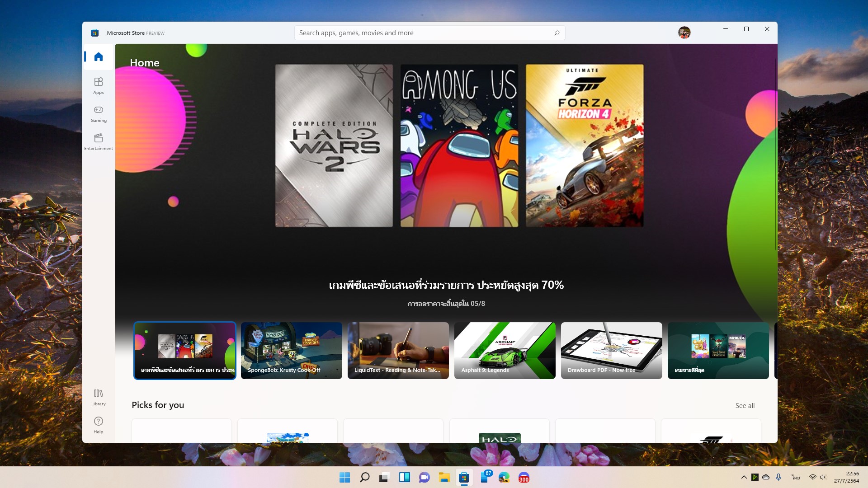The width and height of the screenshot is (868, 488).
Task: Open the user profile avatar
Action: tap(684, 33)
